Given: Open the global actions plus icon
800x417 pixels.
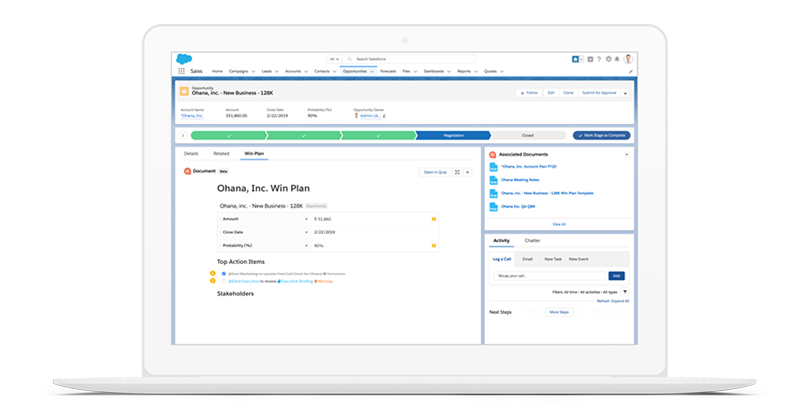Looking at the screenshot, I should click(590, 59).
